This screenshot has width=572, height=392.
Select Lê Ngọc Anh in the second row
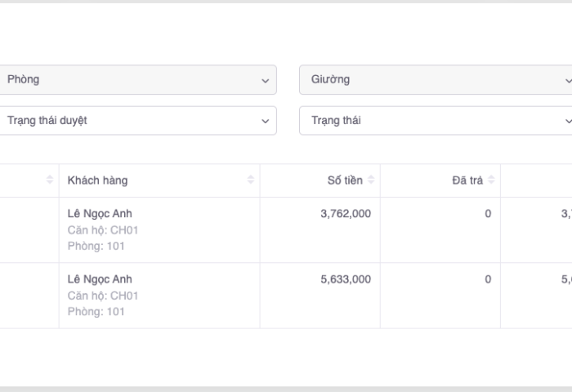tap(100, 278)
